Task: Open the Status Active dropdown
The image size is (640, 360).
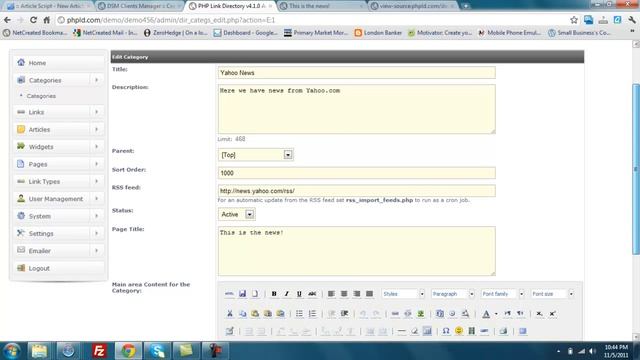Action: tap(237, 214)
